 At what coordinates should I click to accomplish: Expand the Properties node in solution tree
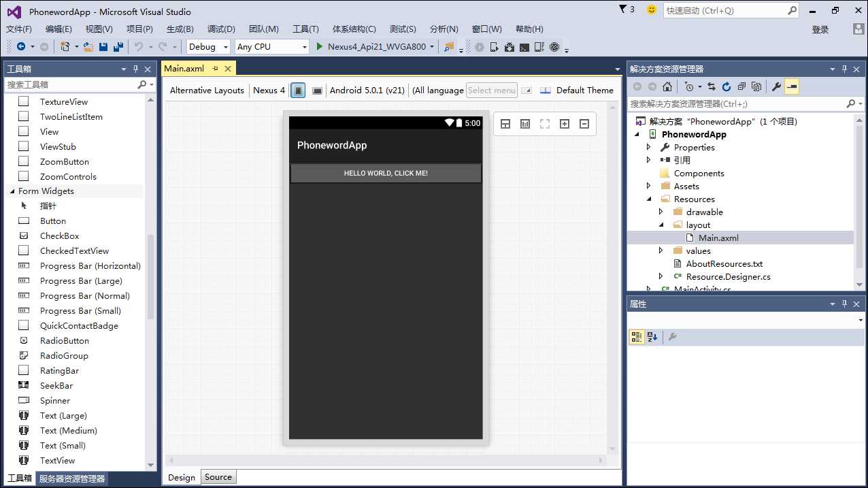pyautogui.click(x=648, y=148)
